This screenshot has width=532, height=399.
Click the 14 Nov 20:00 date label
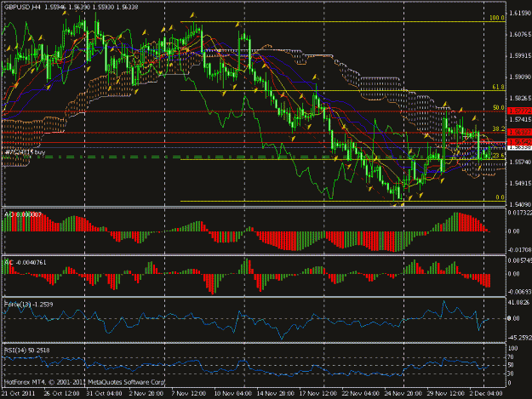(x=275, y=393)
